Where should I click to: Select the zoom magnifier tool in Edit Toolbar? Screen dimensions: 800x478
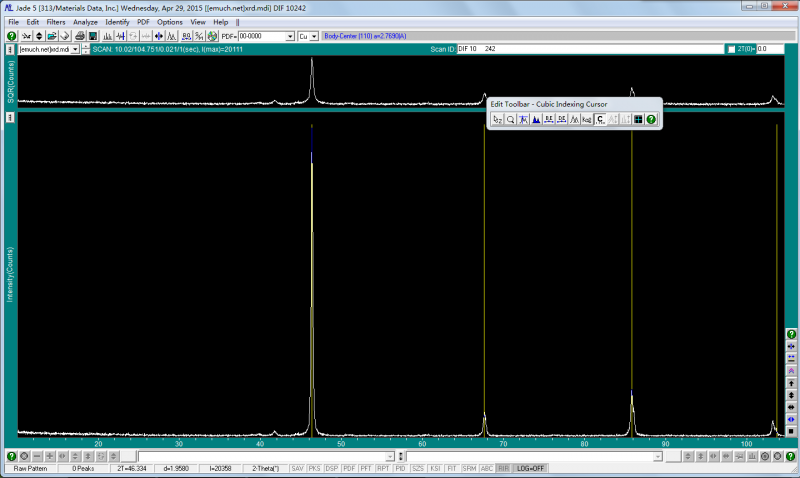[510, 119]
